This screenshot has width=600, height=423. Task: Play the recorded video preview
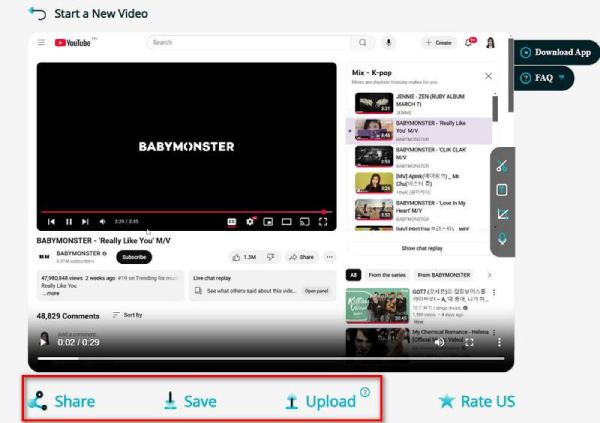pyautogui.click(x=43, y=342)
